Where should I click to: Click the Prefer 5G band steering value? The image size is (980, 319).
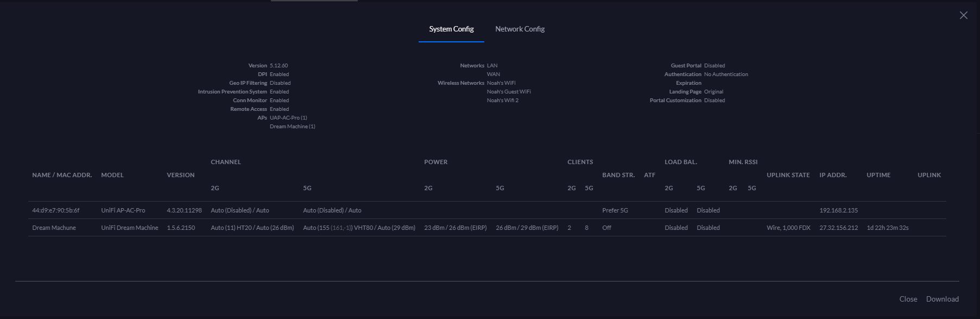point(615,210)
